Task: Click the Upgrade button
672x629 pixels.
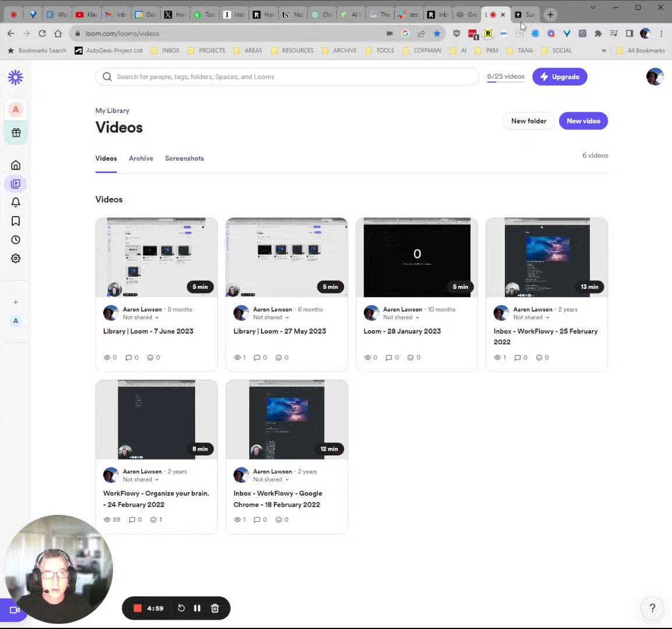Action: pyautogui.click(x=560, y=77)
